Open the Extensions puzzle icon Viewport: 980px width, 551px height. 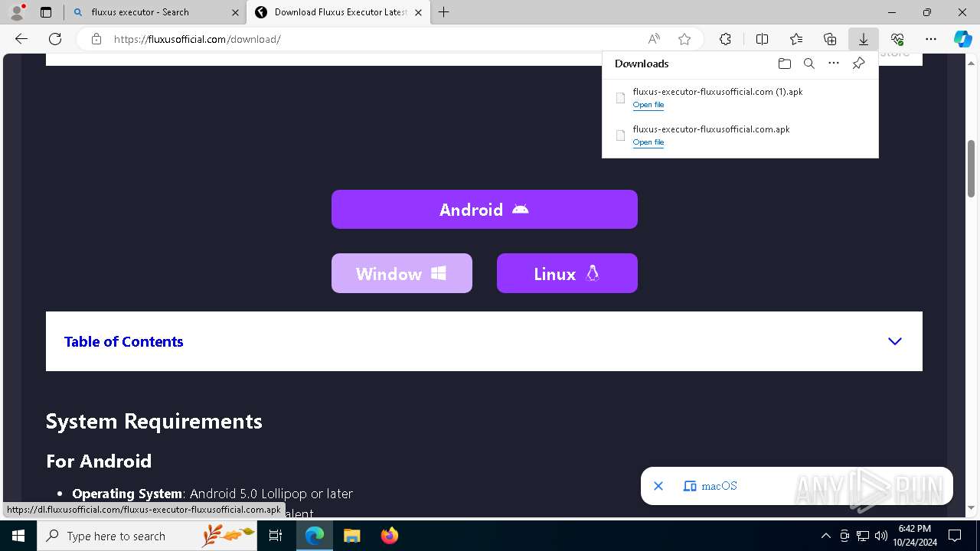pos(726,39)
